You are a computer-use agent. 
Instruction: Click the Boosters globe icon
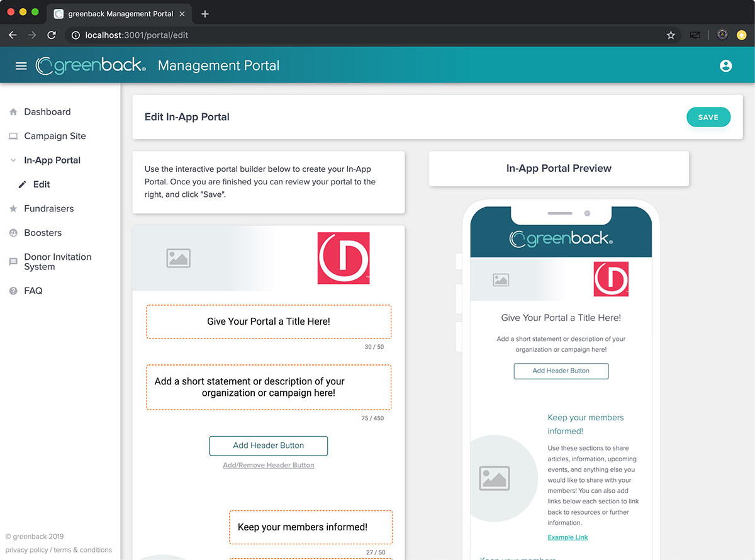pyautogui.click(x=13, y=233)
